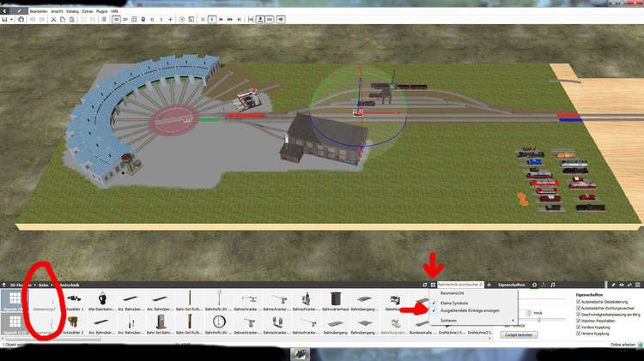
Task: Click the plus icon in the top toolbar
Action: (x=171, y=19)
